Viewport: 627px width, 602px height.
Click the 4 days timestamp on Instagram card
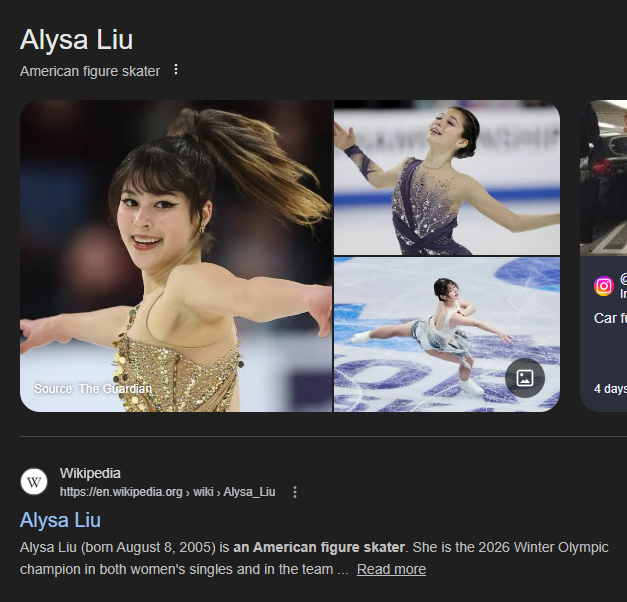[610, 388]
